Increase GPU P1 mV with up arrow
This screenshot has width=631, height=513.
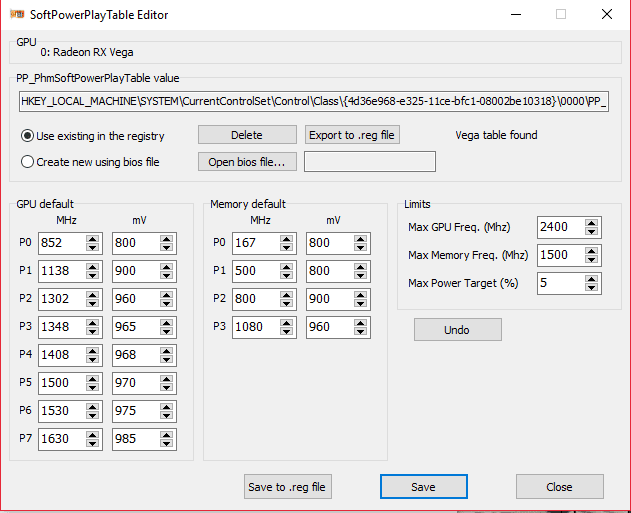coord(166,267)
